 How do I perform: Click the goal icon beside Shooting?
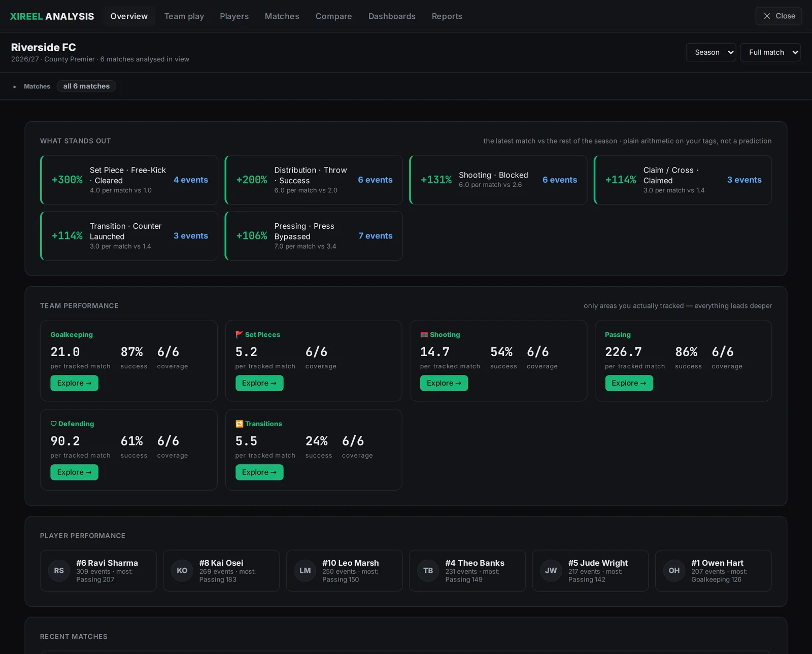pos(424,335)
